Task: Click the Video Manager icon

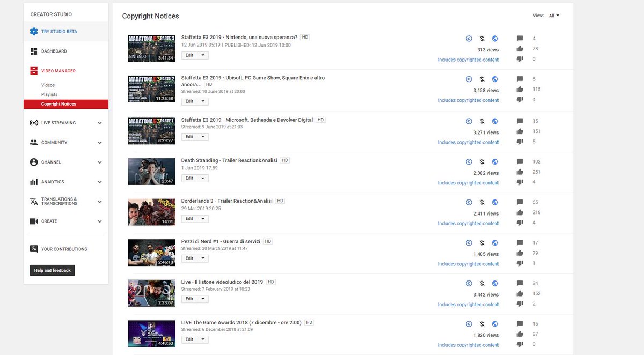Action: [x=34, y=71]
